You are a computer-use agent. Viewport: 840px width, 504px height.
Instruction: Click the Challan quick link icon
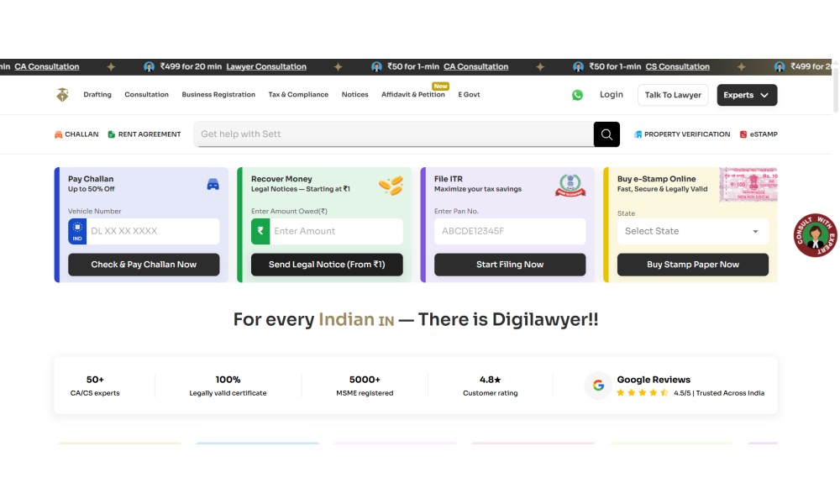[59, 134]
